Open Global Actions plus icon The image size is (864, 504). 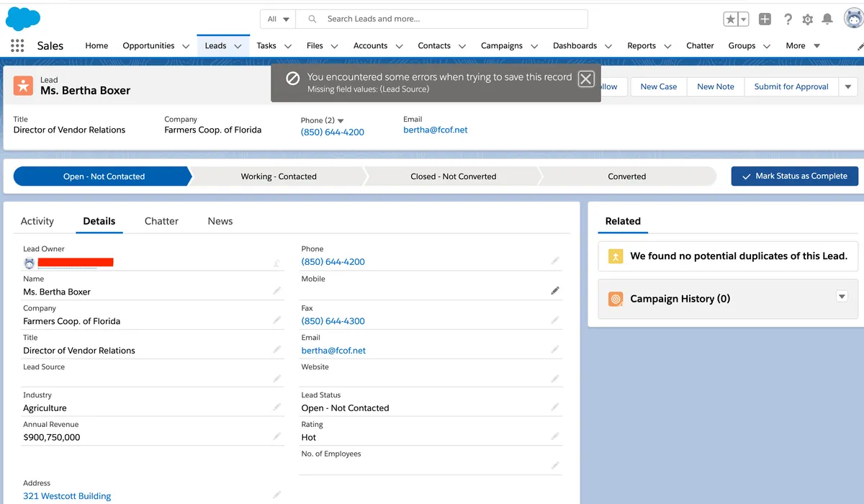765,19
